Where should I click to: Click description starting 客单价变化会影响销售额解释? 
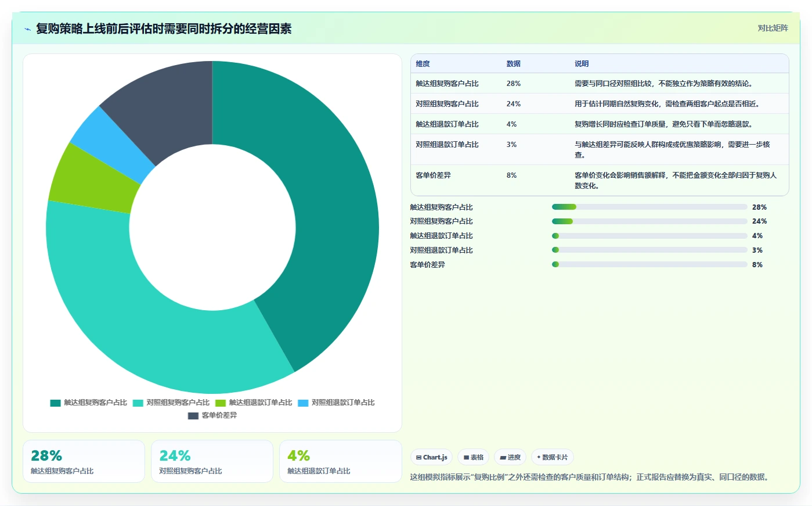(676, 181)
